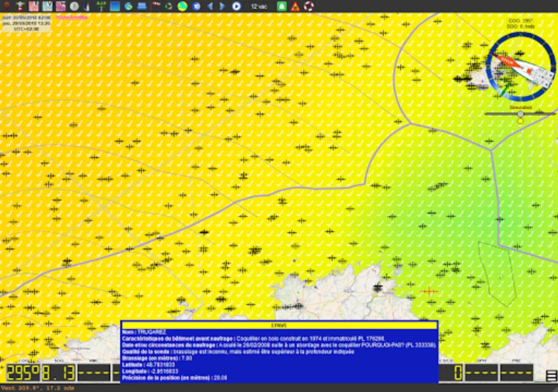This screenshot has width=558, height=392.
Task: Click the COG/SOG readout above compass
Action: pyautogui.click(x=521, y=24)
